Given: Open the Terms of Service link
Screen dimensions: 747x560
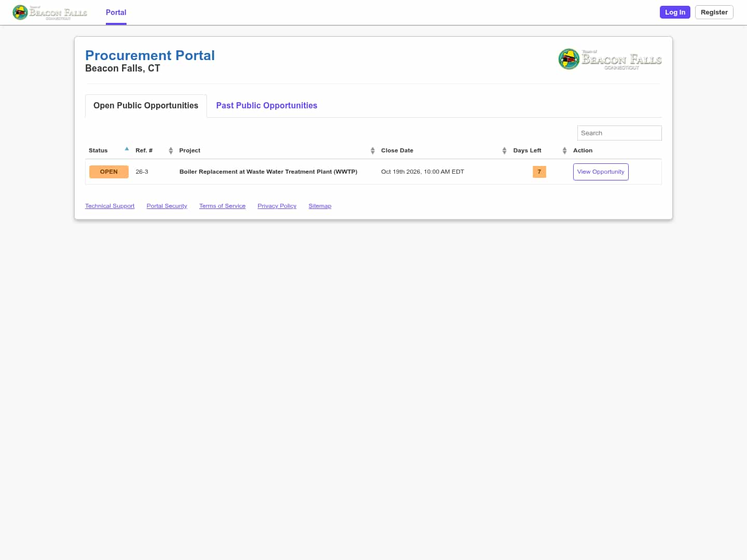Looking at the screenshot, I should tap(223, 206).
